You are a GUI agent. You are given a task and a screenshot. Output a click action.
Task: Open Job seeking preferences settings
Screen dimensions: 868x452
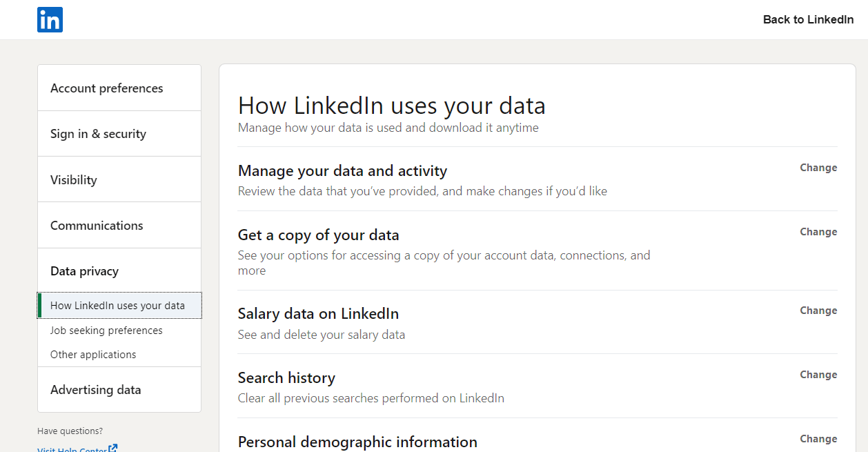point(106,330)
